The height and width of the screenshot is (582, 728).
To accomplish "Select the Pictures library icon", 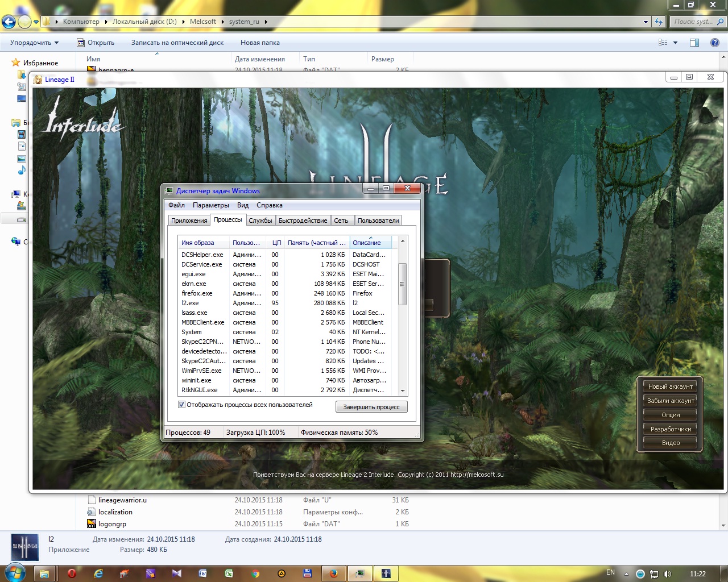I will coord(22,159).
